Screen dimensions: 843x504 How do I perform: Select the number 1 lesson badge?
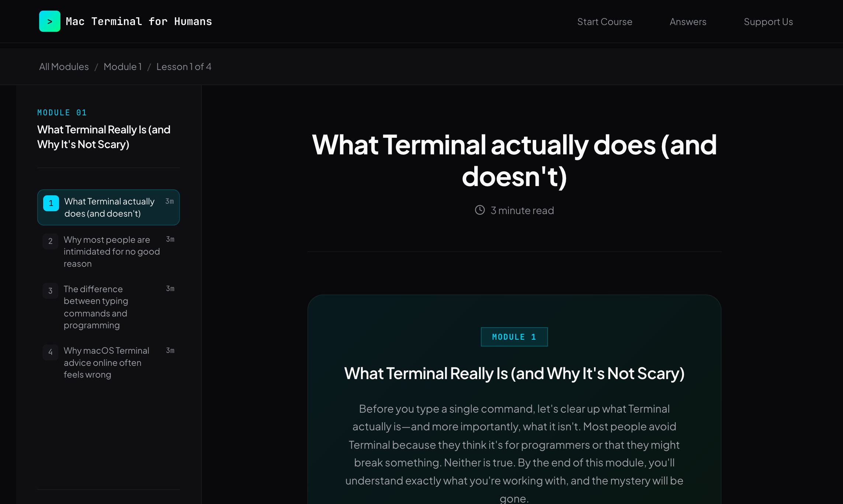point(51,203)
